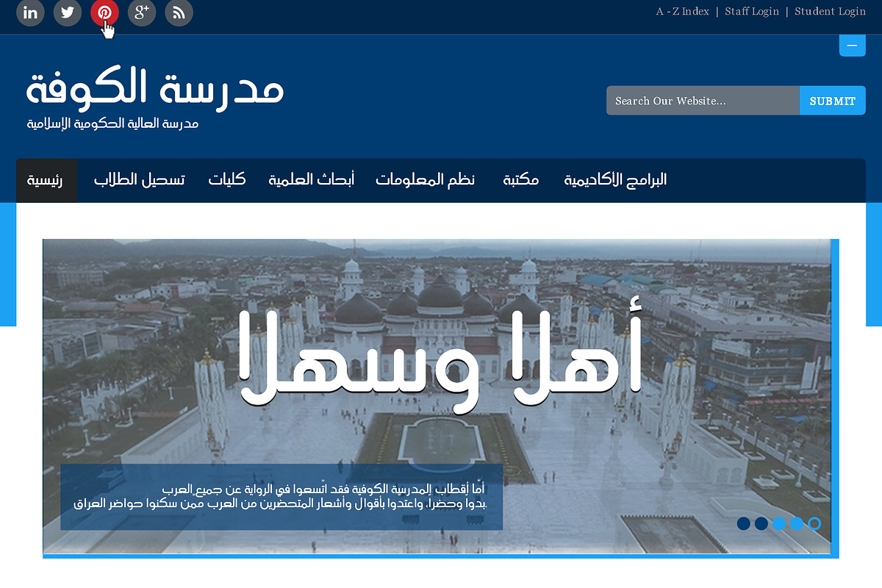The width and height of the screenshot is (882, 588).
Task: Open the رئيسية home menu item
Action: pos(46,180)
